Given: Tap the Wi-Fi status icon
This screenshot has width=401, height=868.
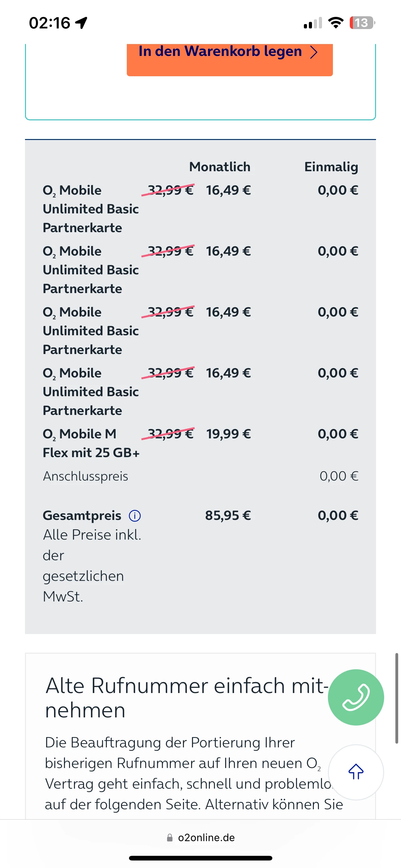Looking at the screenshot, I should point(335,23).
